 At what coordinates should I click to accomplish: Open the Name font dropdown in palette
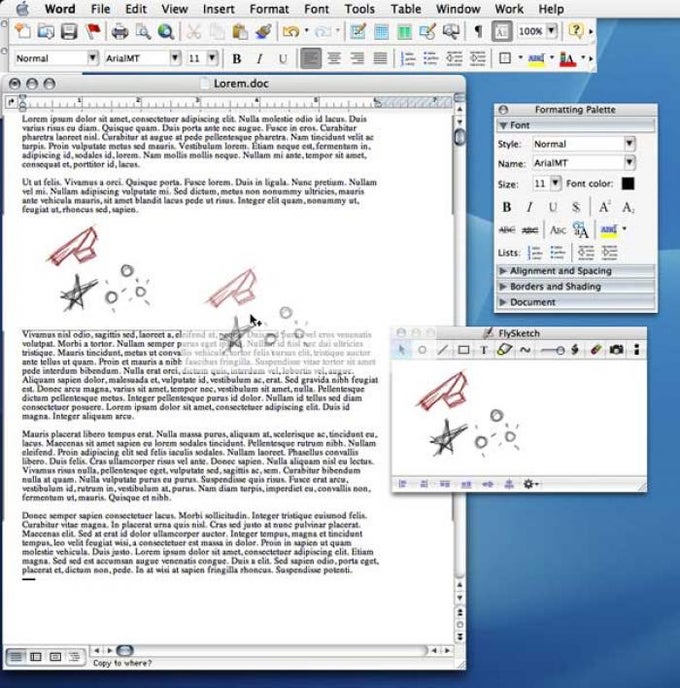point(630,163)
